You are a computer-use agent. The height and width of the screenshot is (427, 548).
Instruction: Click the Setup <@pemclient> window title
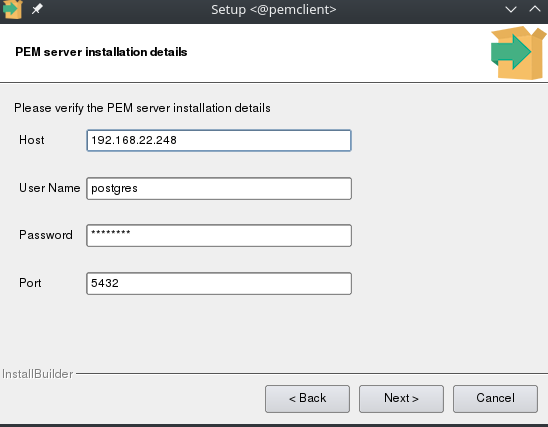[274, 9]
